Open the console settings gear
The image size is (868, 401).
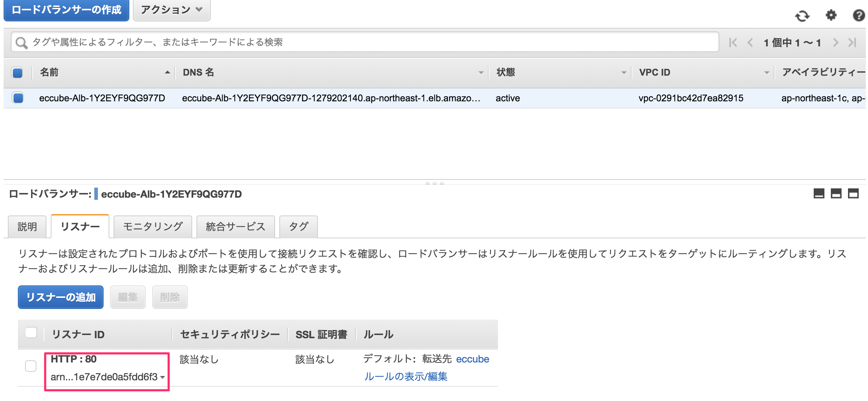(x=831, y=16)
